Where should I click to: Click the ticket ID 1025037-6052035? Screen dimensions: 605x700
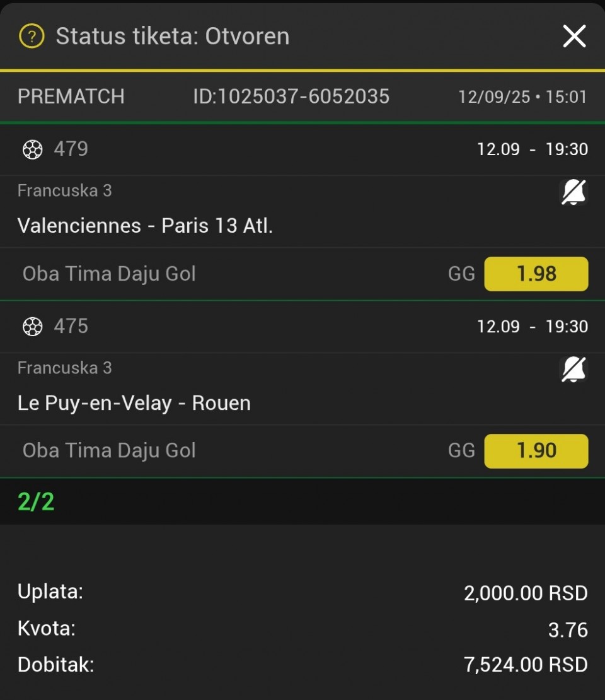pos(291,96)
